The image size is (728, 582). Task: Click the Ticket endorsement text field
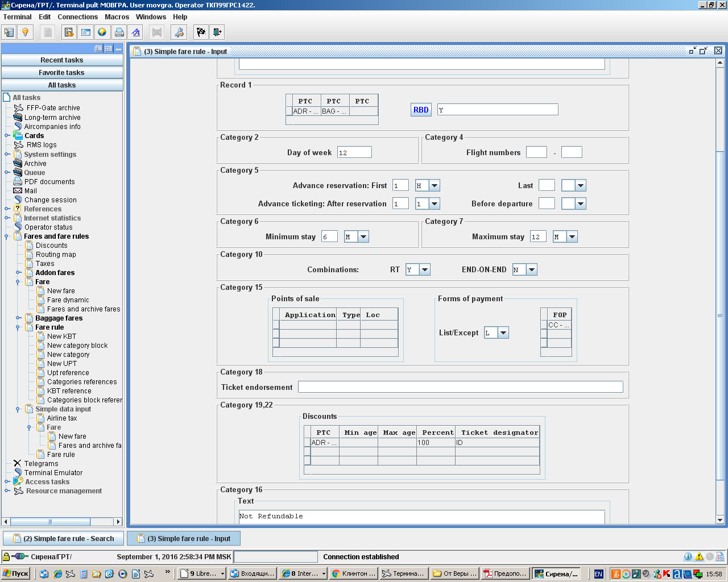460,387
